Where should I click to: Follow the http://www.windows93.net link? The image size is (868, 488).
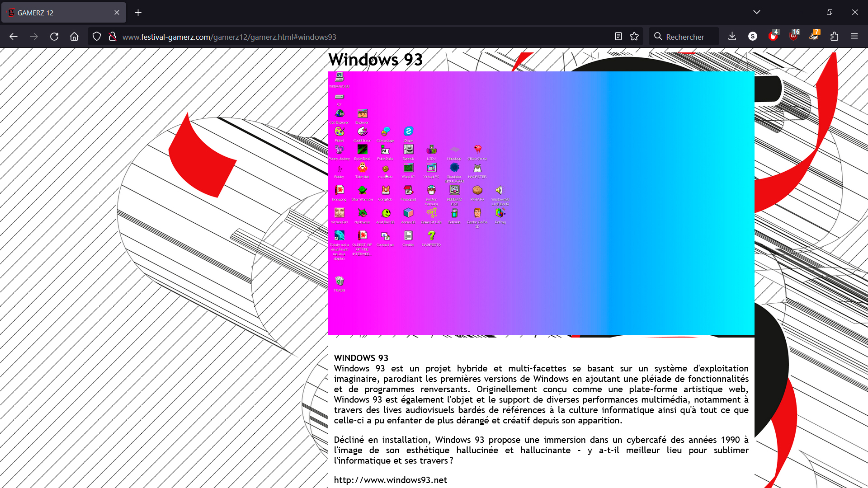pos(391,480)
